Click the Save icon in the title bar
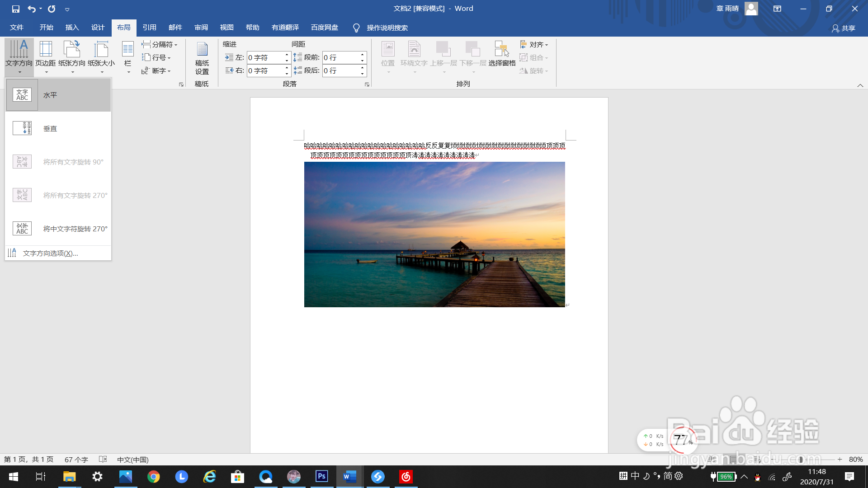868x488 pixels. tap(16, 9)
